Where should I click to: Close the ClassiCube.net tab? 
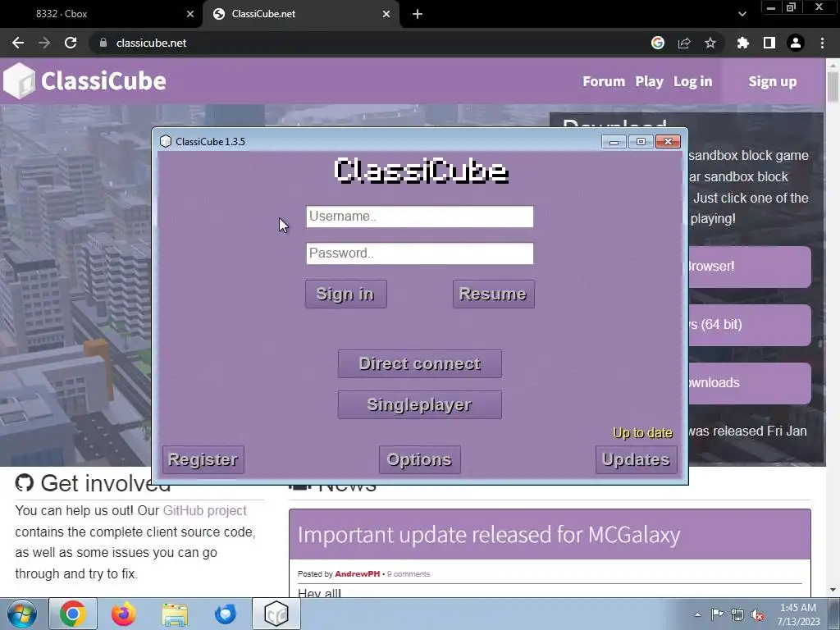[x=386, y=14]
